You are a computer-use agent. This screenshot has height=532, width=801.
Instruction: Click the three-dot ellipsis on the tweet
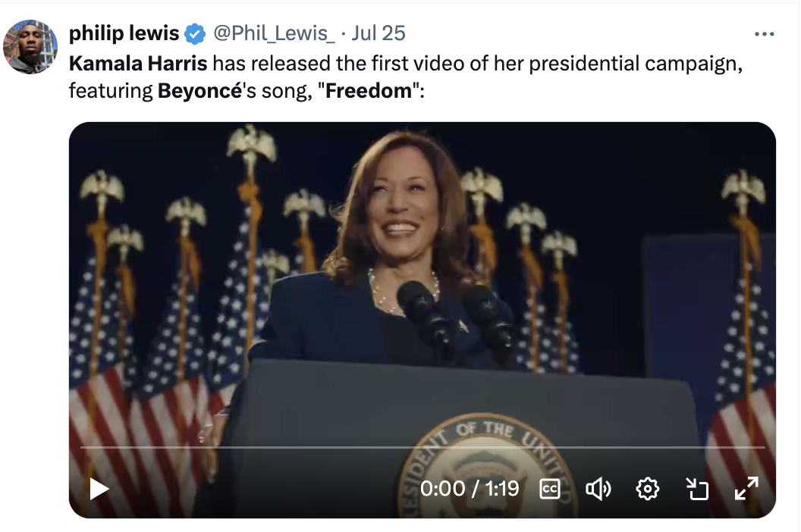[x=765, y=33]
